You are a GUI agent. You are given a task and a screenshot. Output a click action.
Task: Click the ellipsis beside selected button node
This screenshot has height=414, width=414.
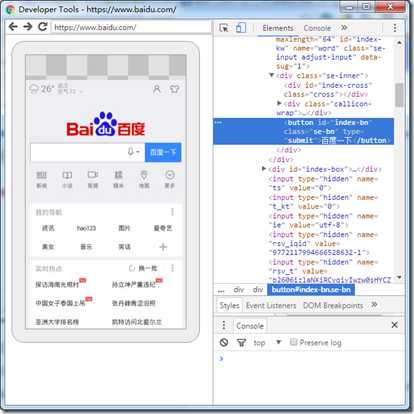(x=218, y=122)
